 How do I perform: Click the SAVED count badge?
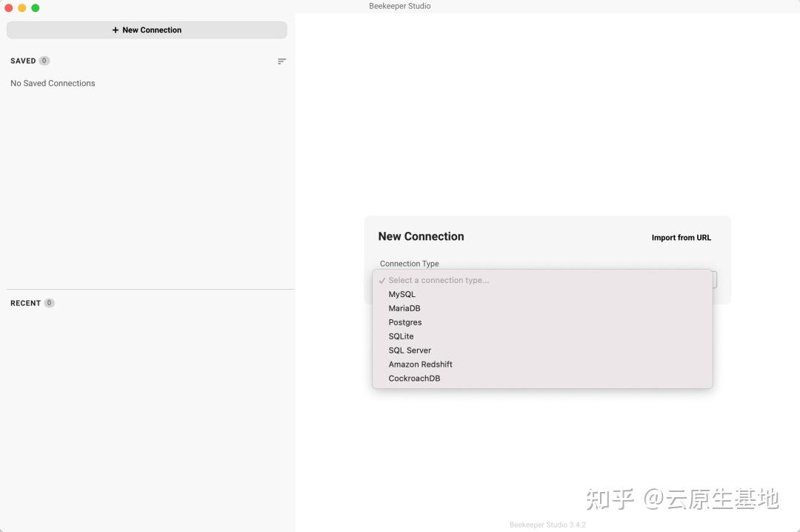(x=44, y=61)
